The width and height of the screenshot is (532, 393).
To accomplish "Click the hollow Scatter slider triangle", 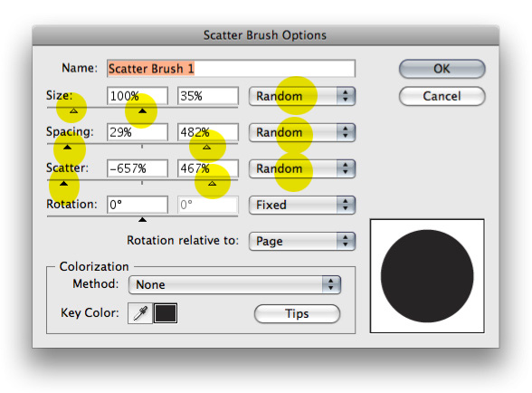I will pos(212,184).
